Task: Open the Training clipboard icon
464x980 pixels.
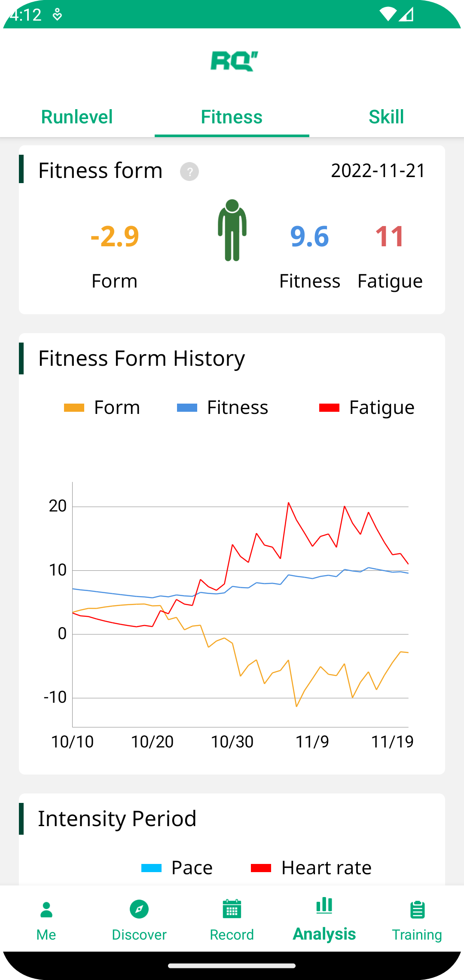Action: 417,910
